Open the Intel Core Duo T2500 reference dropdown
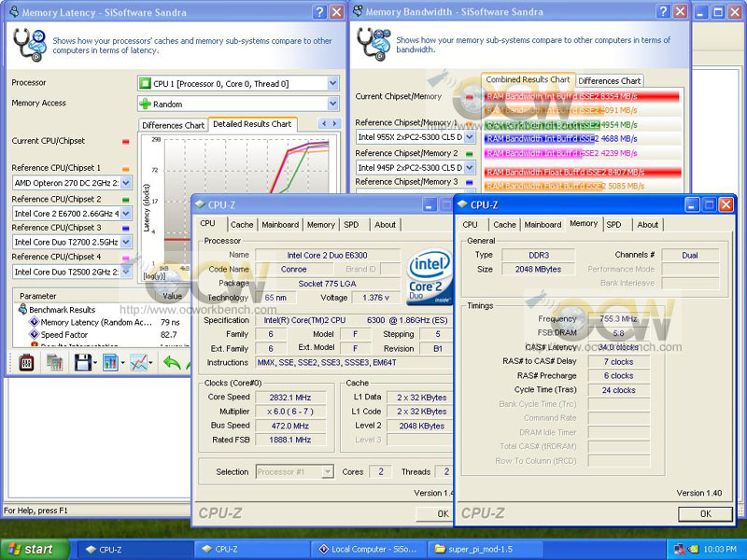 tap(126, 272)
